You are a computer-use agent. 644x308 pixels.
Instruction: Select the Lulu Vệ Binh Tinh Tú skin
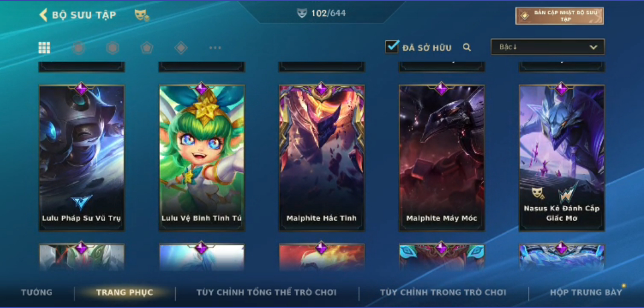point(202,158)
